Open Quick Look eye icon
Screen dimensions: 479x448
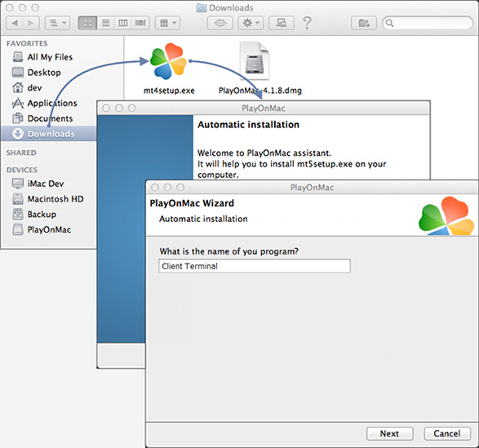pos(220,23)
